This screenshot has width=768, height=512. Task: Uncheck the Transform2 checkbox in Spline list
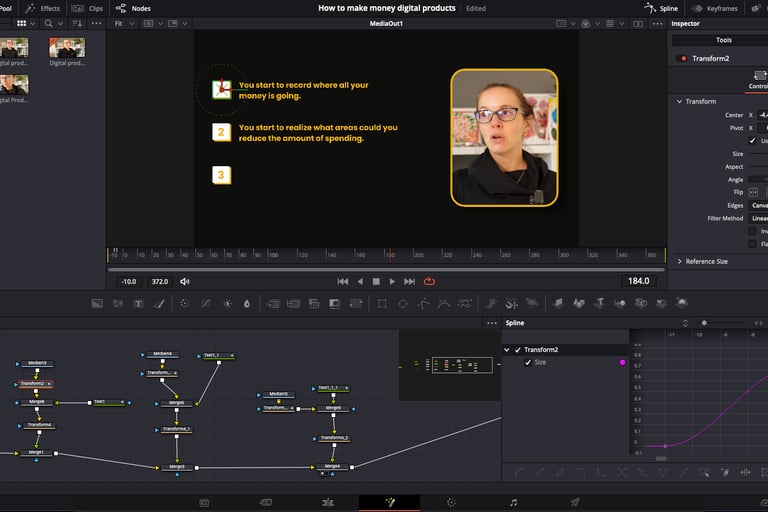click(518, 350)
